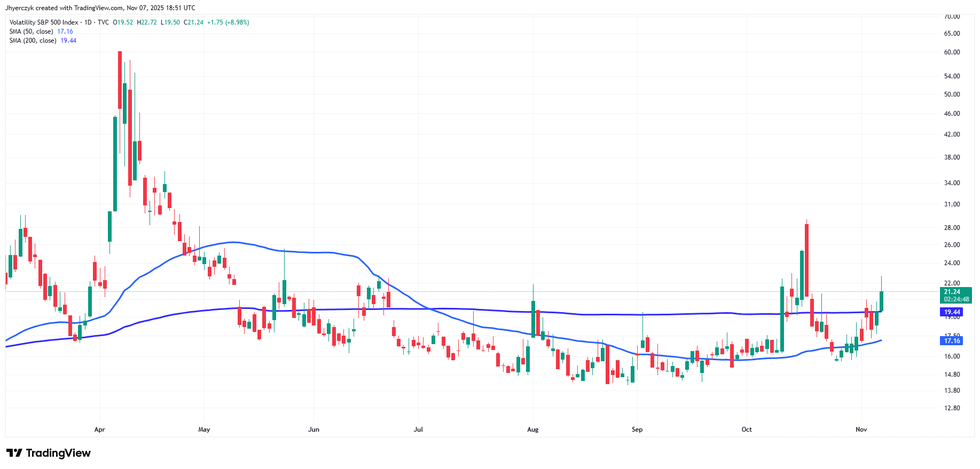Click the 19.44 SMA price label

952,312
